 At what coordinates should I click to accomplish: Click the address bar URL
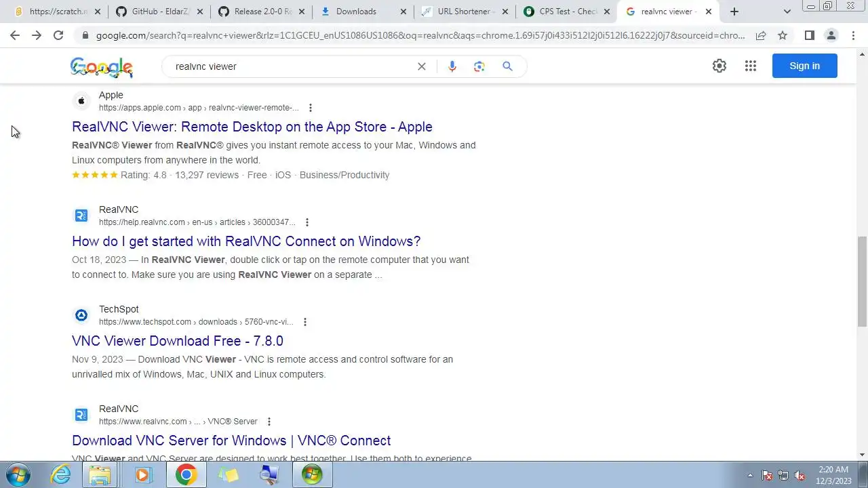(420, 35)
